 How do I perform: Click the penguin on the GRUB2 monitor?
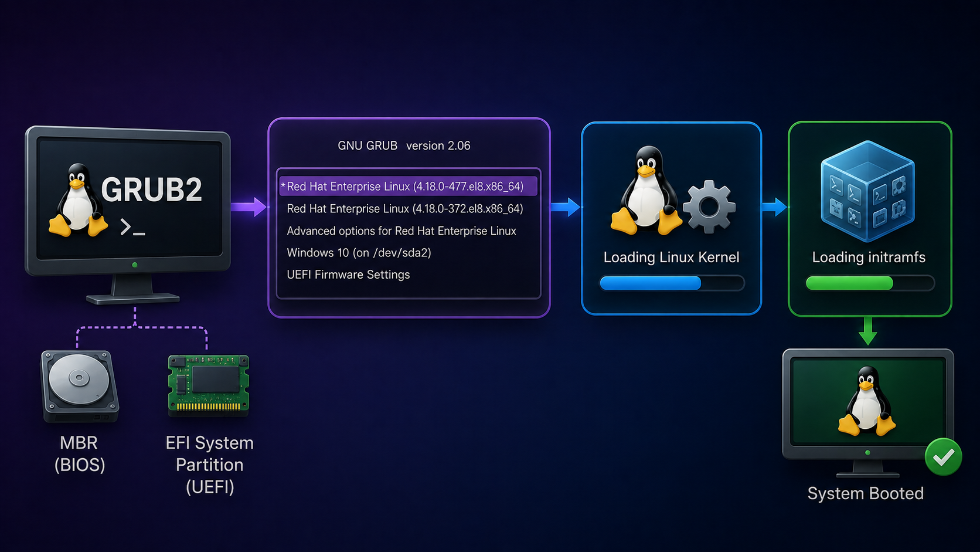[x=78, y=201]
